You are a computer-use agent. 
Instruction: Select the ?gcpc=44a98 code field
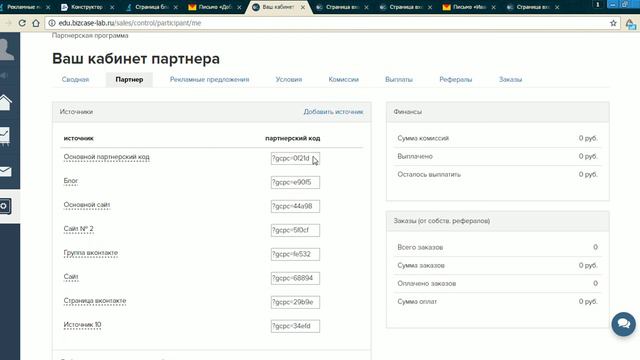[295, 207]
